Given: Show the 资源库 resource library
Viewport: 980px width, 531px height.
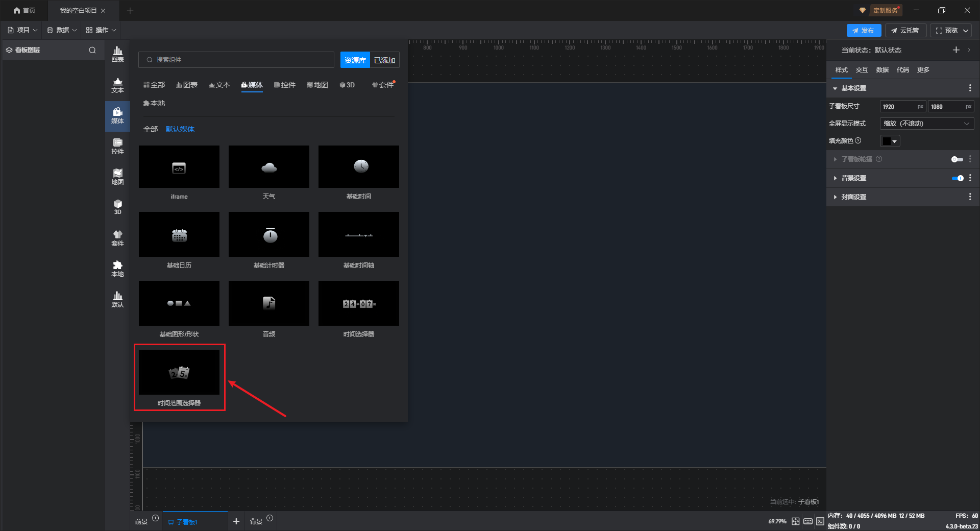Looking at the screenshot, I should coord(355,60).
